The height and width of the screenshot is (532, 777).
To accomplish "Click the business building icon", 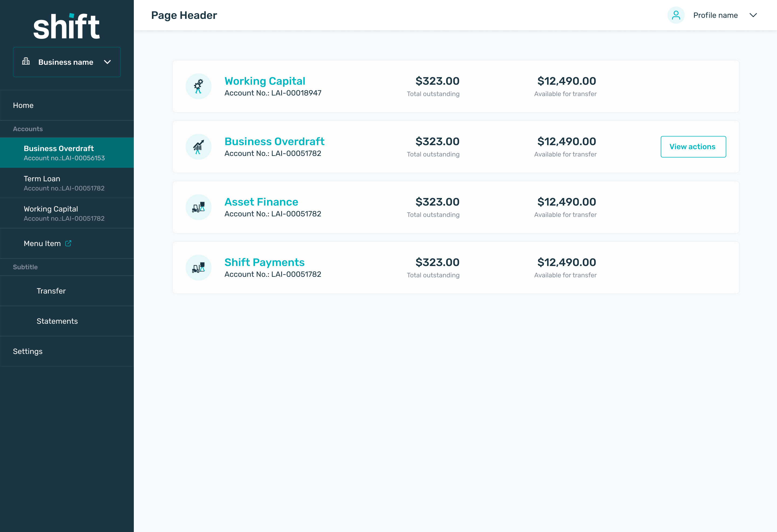I will (x=26, y=62).
